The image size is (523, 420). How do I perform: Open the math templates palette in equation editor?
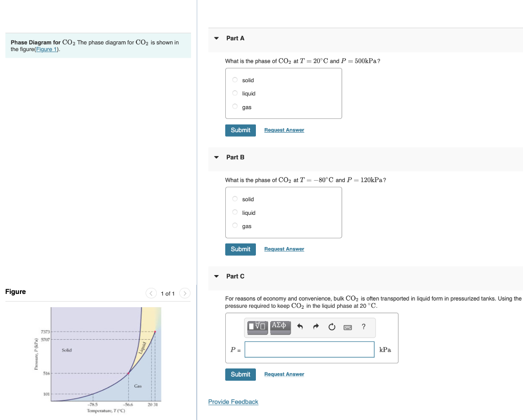(x=257, y=327)
